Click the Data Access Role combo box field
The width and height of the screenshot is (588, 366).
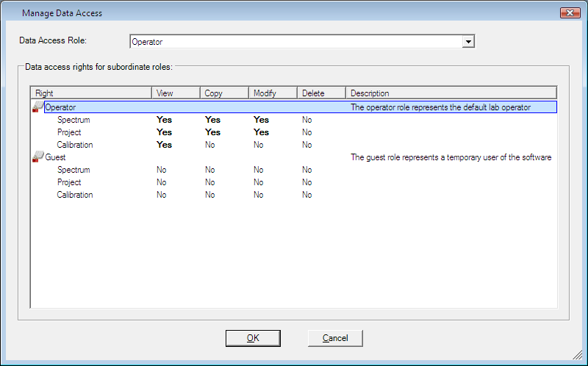pos(295,42)
